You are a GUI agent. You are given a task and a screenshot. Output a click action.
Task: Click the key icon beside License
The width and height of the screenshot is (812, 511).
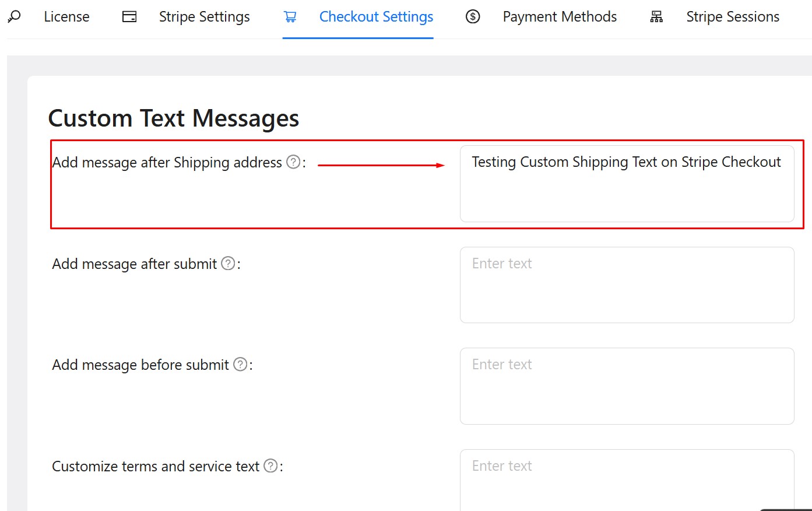pos(15,17)
